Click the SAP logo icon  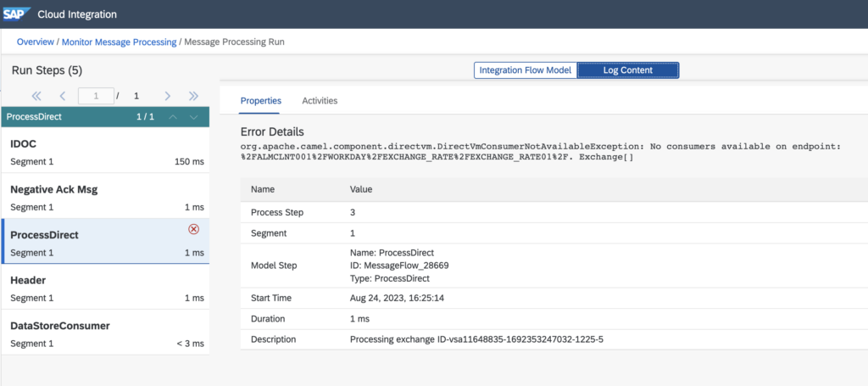click(17, 14)
